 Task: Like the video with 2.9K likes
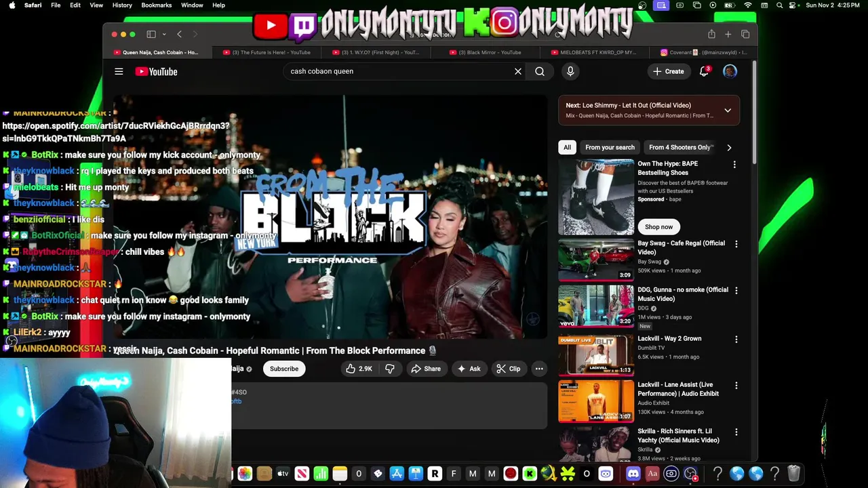coord(359,369)
